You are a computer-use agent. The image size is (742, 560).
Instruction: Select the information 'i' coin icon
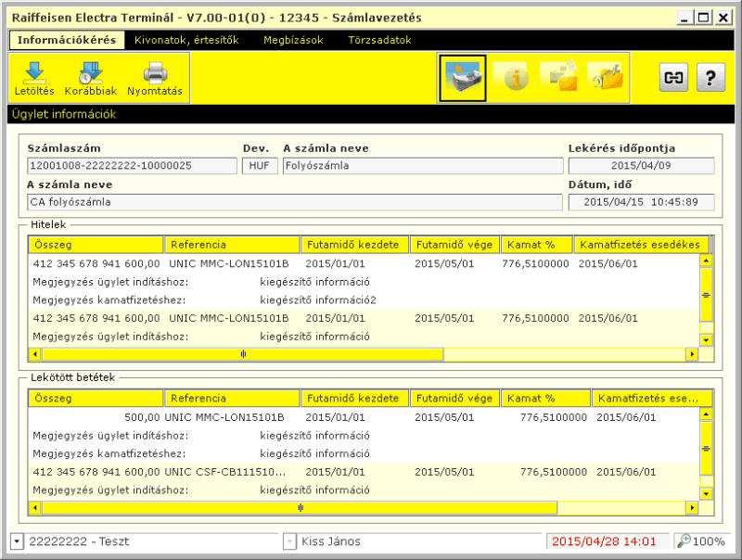click(x=514, y=78)
